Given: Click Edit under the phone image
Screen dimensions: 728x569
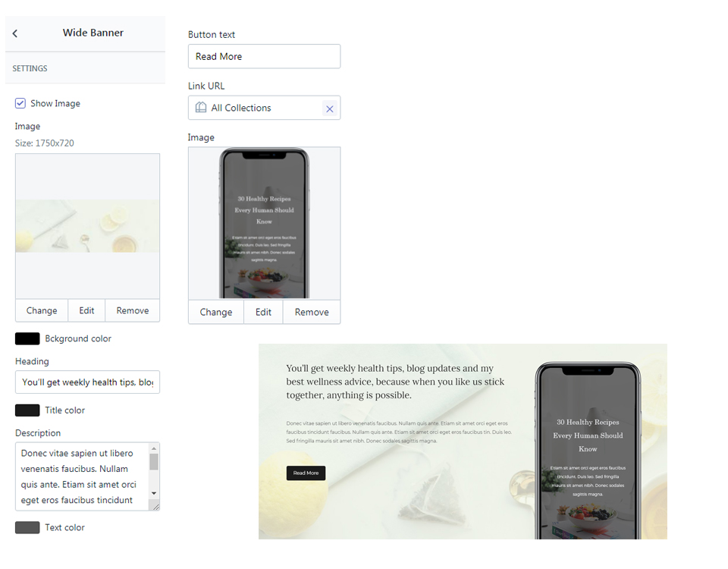Looking at the screenshot, I should (x=263, y=312).
